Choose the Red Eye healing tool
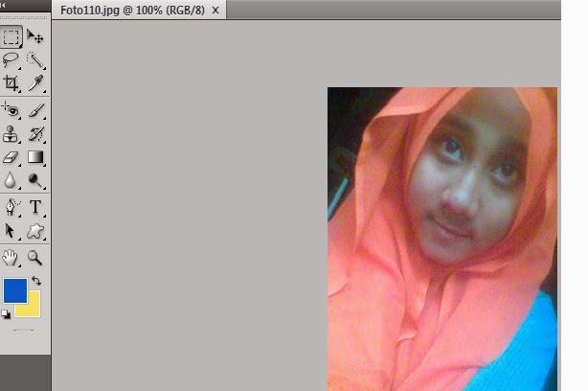This screenshot has height=391, width=588. pyautogui.click(x=11, y=110)
